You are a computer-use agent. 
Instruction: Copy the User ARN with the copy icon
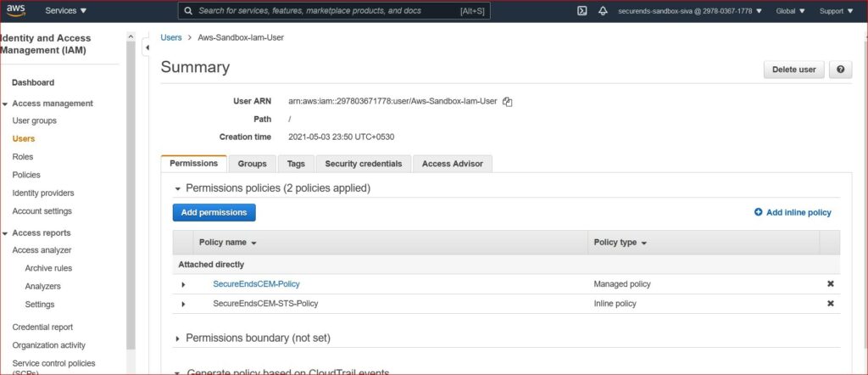coord(507,101)
